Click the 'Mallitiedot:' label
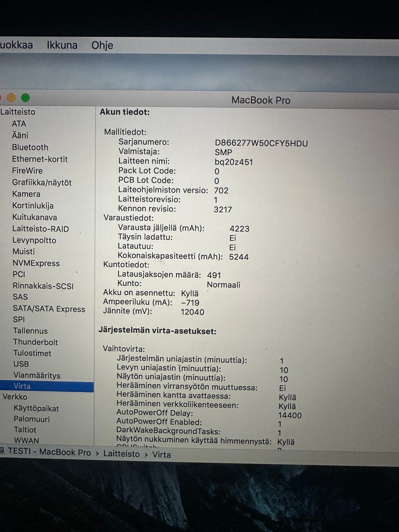This screenshot has width=399, height=532. (125, 132)
